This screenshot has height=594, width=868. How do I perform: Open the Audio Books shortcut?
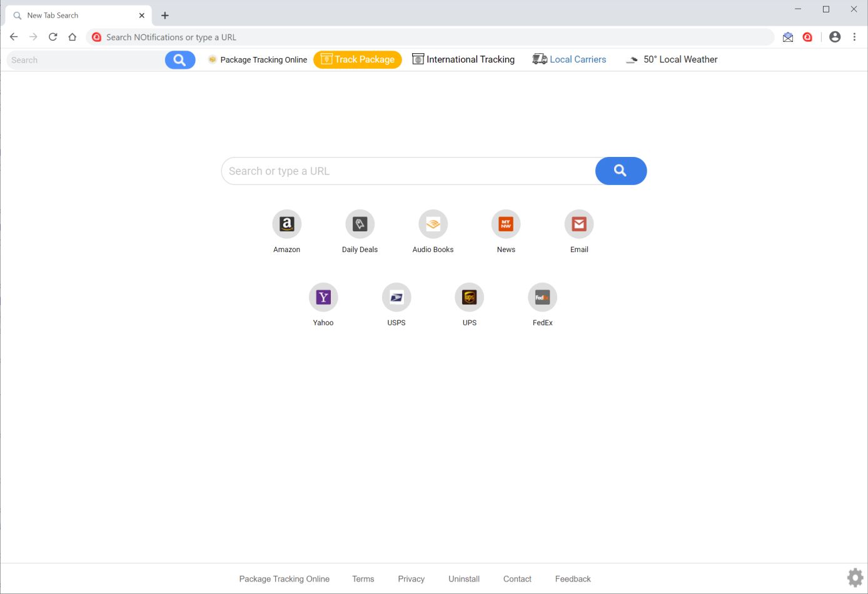[433, 224]
